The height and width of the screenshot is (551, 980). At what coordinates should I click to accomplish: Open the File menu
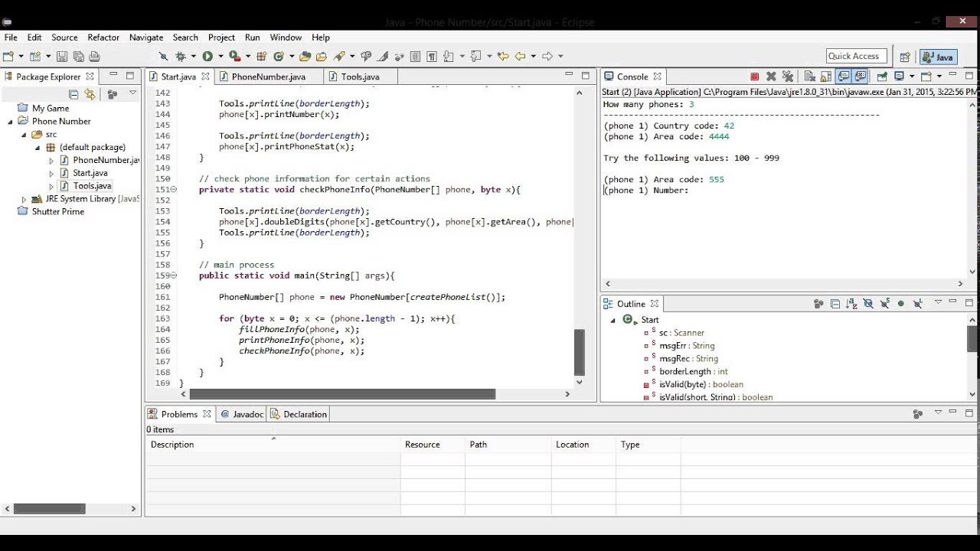click(x=11, y=37)
